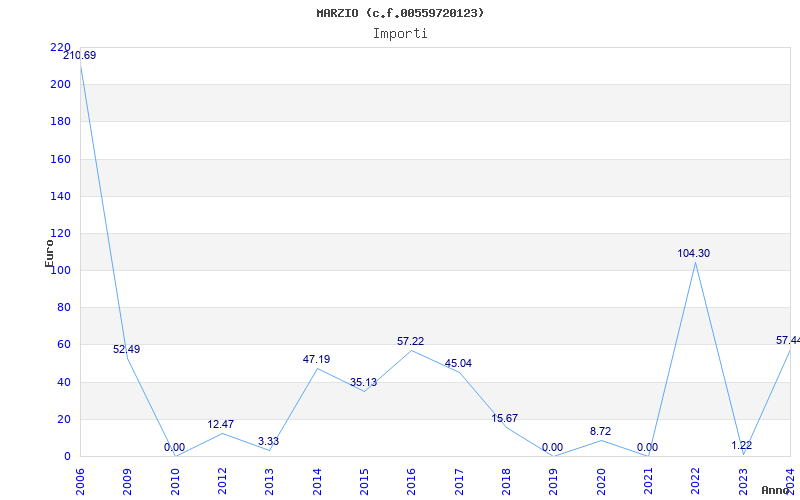Click the 2023 x-axis year label
Image resolution: width=800 pixels, height=500 pixels.
coord(743,482)
